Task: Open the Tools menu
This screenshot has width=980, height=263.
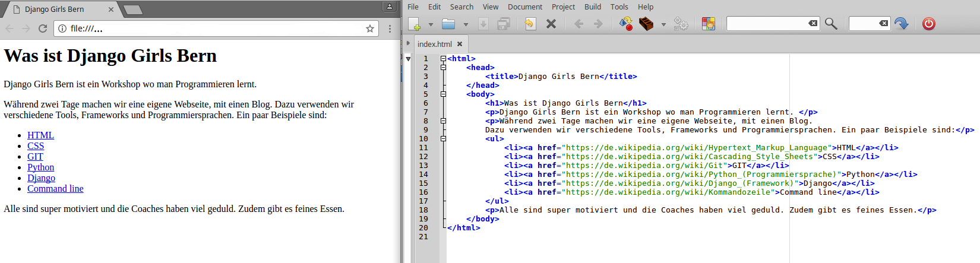Action: coord(619,7)
